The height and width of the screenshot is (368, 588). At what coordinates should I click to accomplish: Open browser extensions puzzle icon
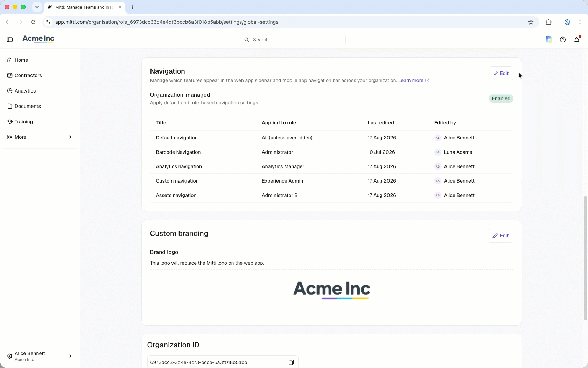548,22
